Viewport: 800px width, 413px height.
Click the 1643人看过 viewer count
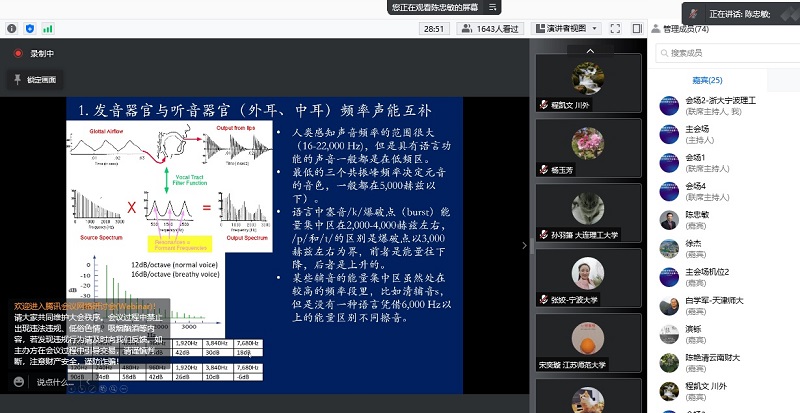492,29
